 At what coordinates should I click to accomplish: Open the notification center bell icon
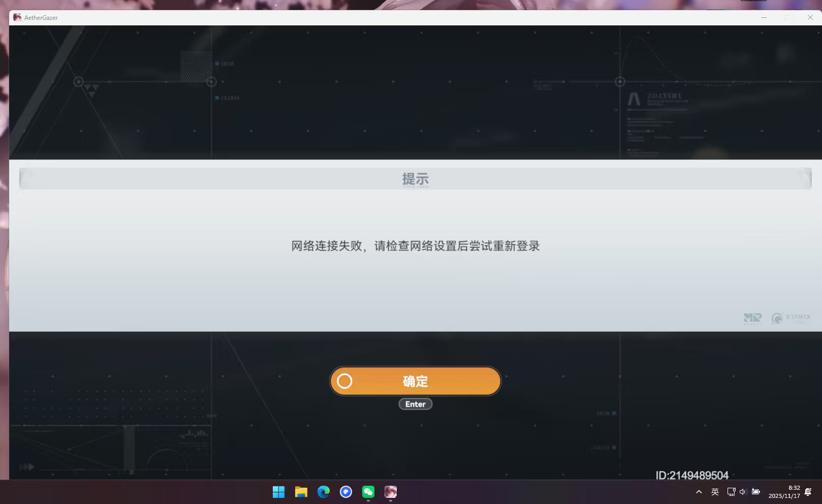coord(808,492)
